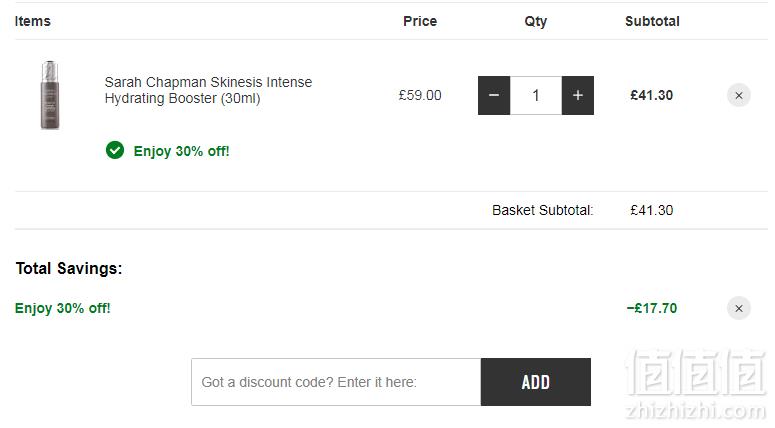Click the ADD discount code button

pyautogui.click(x=536, y=382)
